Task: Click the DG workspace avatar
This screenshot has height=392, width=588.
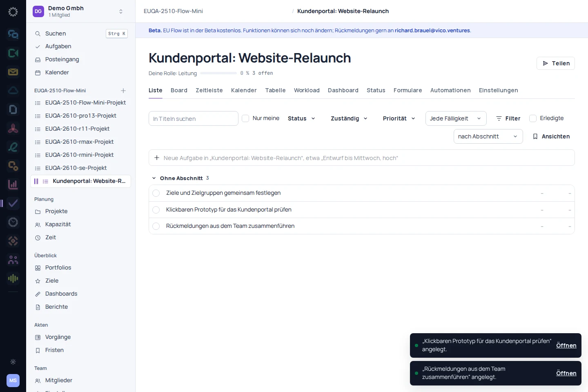Action: tap(38, 11)
